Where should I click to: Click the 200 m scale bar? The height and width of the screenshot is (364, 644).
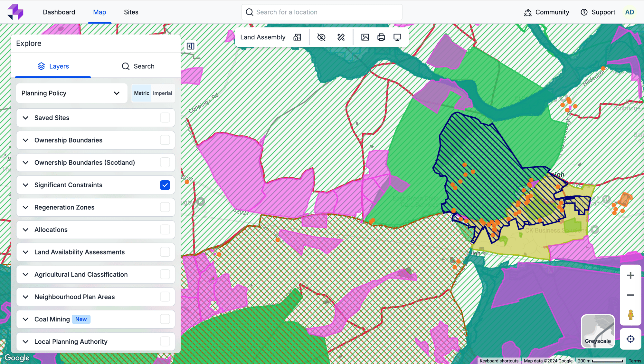pyautogui.click(x=601, y=361)
